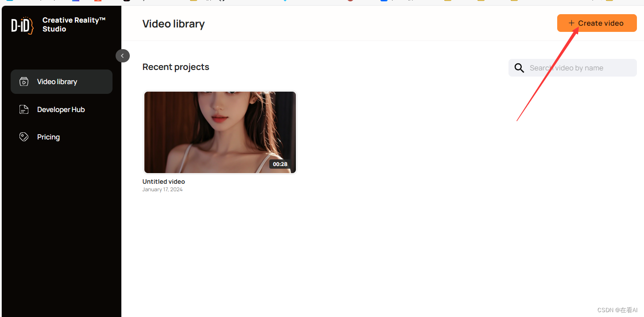Click the Untitled video title text
Viewport: 644px width, 317px height.
(x=163, y=182)
